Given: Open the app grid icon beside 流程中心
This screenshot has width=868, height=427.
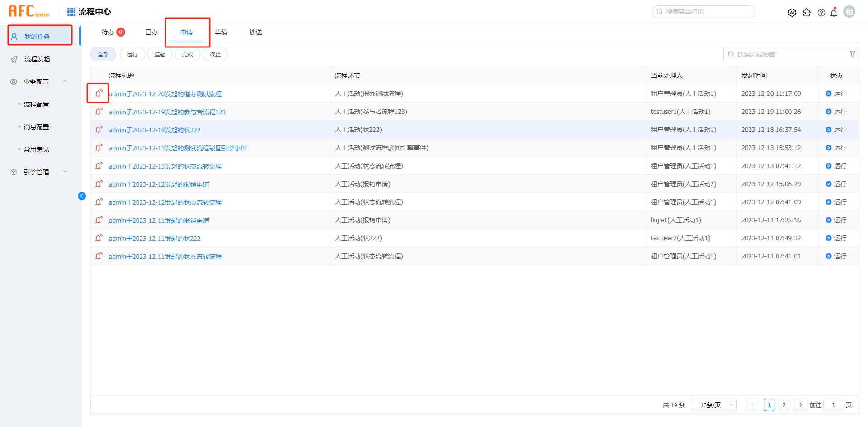Looking at the screenshot, I should (71, 12).
